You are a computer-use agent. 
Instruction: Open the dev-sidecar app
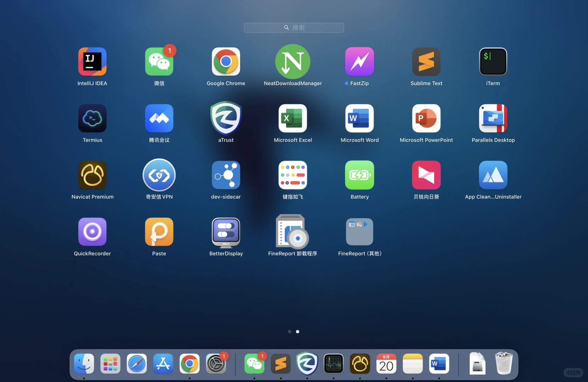[226, 175]
